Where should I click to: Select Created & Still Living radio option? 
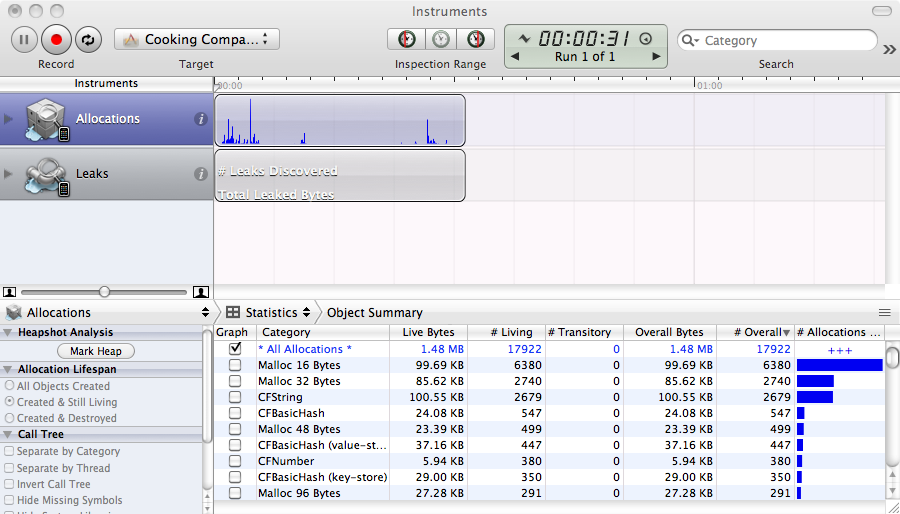pos(10,402)
